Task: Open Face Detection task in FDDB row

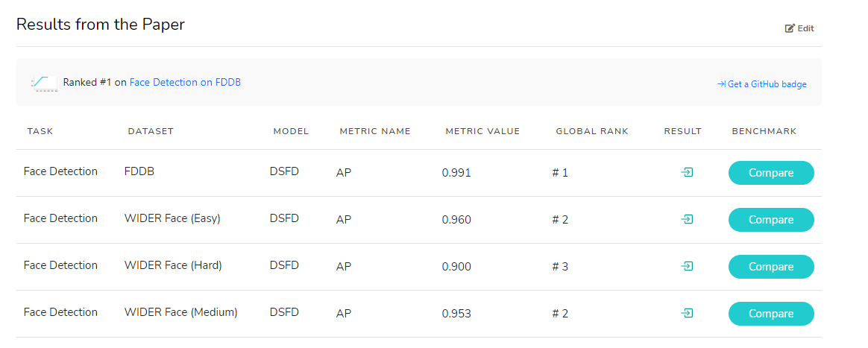Action: [x=60, y=171]
